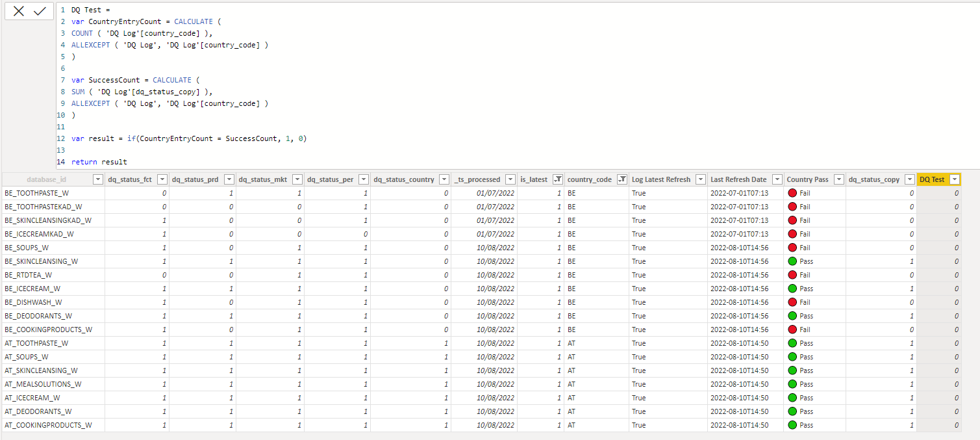Select country_code AT in AT_ICECREAM_W row

(x=572, y=398)
